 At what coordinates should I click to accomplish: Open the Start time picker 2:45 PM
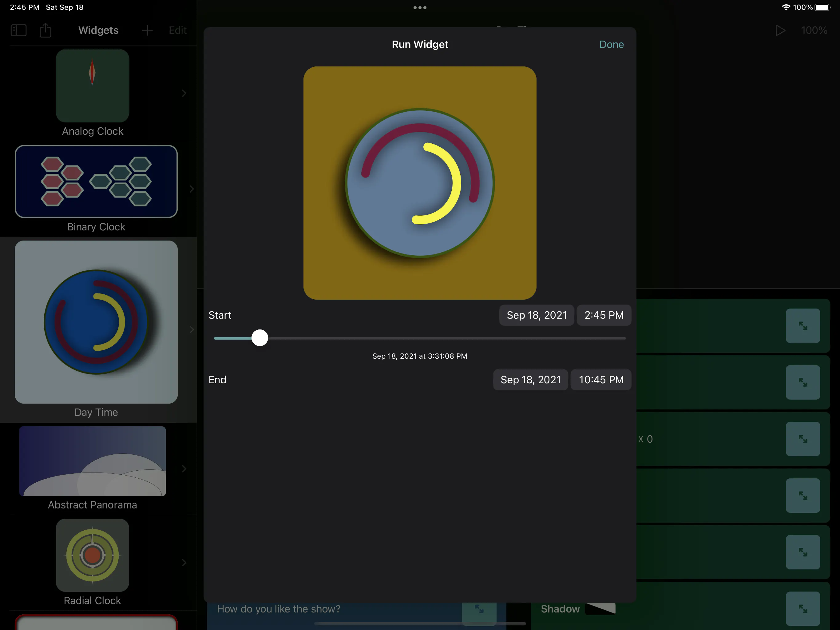point(604,315)
